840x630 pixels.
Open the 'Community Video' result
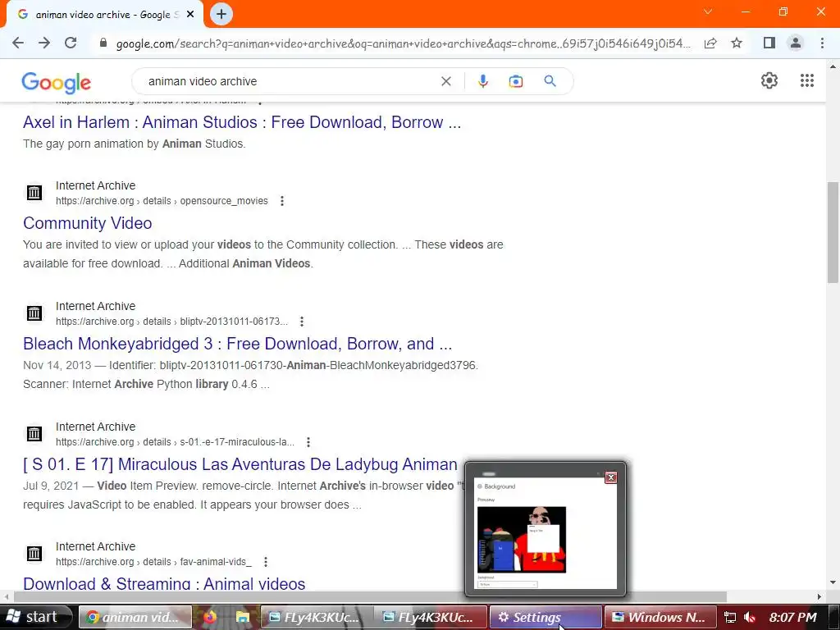point(87,223)
